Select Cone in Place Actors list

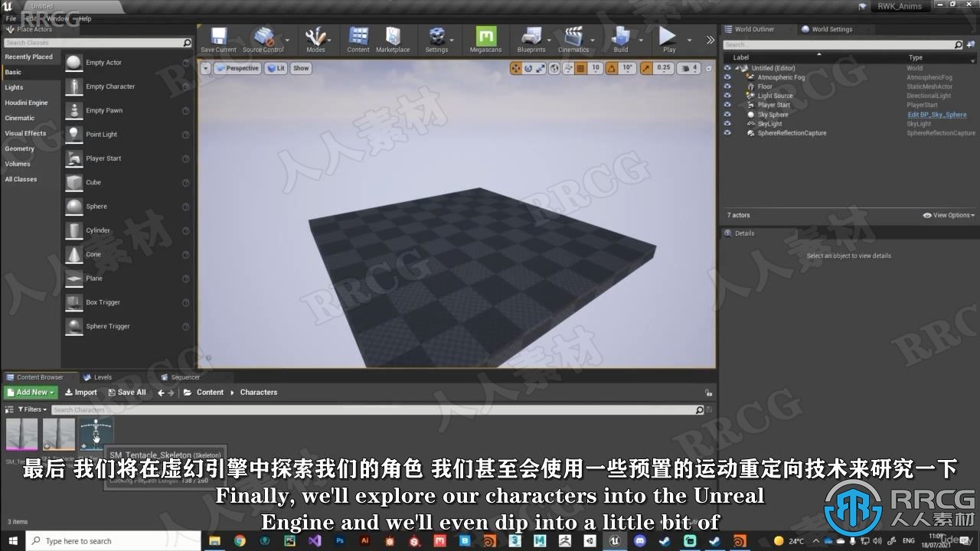pos(126,254)
